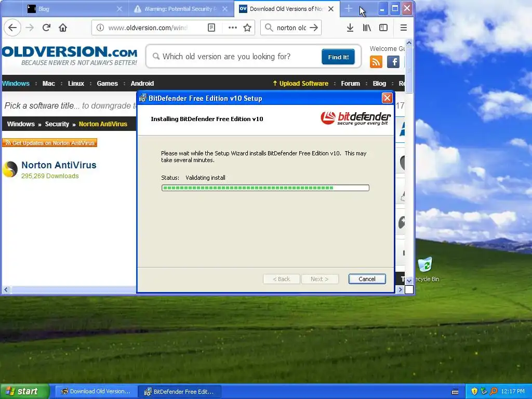Click the vertical scrollbar up arrow

pos(409,43)
